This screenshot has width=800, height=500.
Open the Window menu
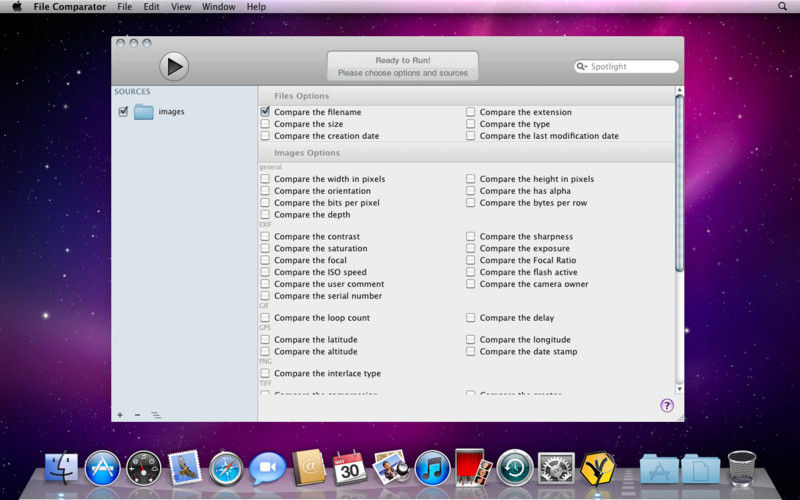218,7
